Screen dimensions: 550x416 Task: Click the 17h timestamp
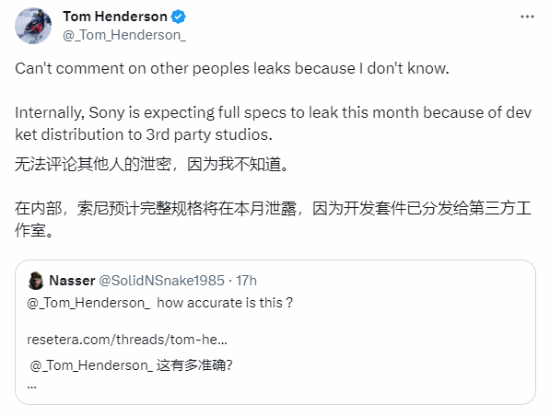point(246,281)
